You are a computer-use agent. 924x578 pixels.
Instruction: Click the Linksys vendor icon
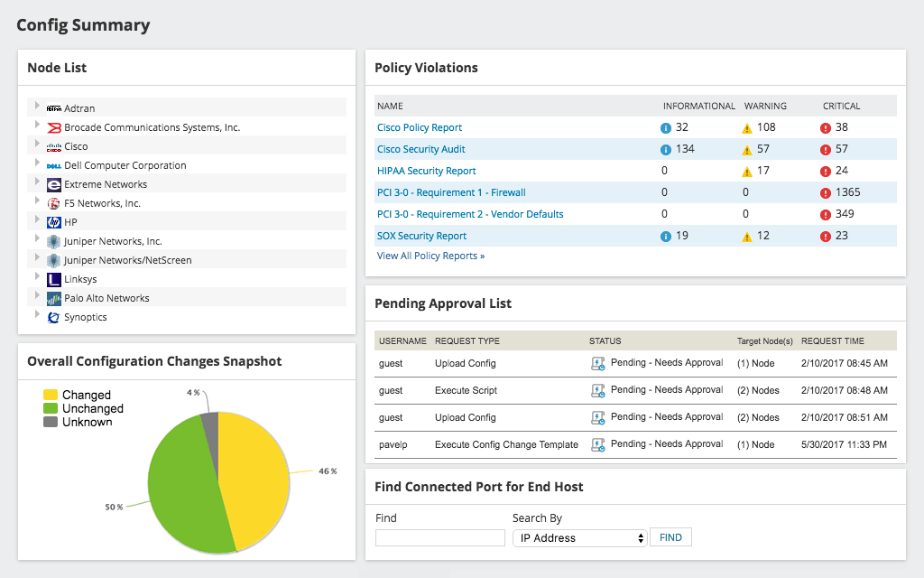pyautogui.click(x=51, y=279)
